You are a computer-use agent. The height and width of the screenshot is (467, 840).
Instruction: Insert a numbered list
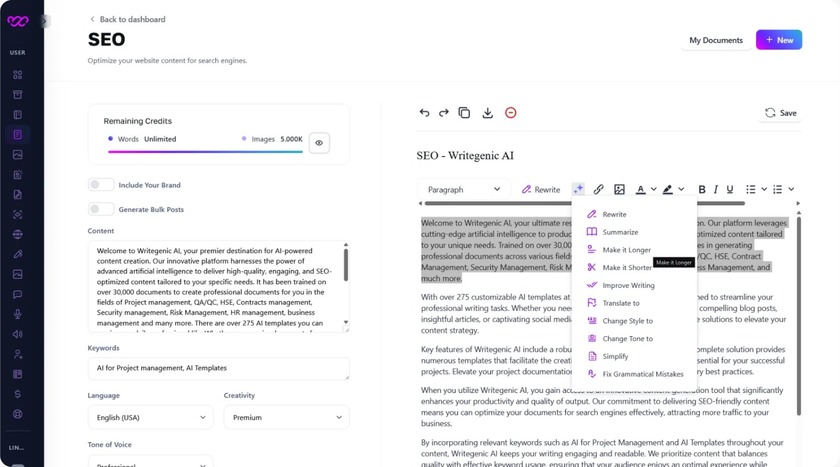[x=777, y=189]
